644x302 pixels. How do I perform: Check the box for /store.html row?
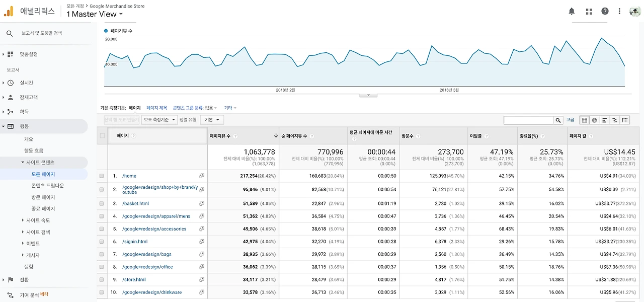[x=102, y=280]
